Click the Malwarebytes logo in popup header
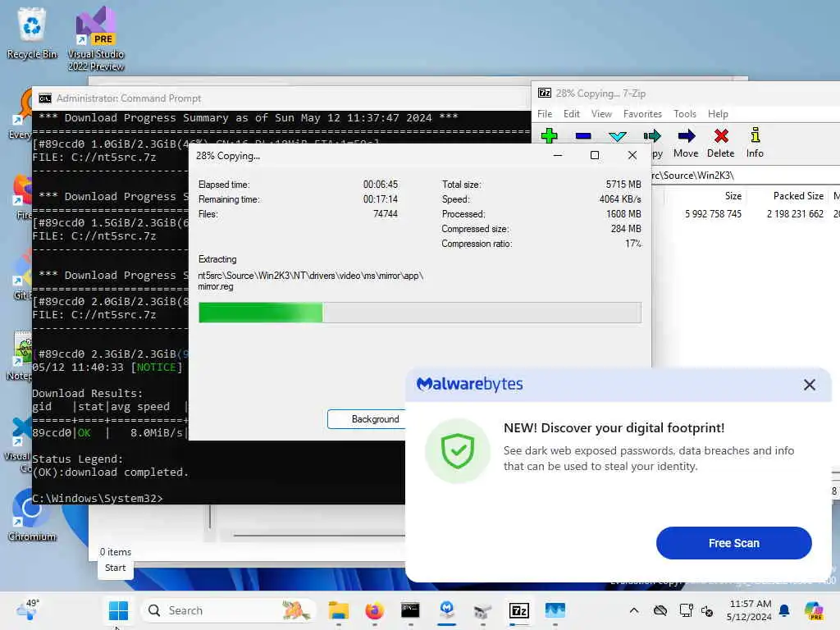The width and height of the screenshot is (840, 630). click(469, 384)
